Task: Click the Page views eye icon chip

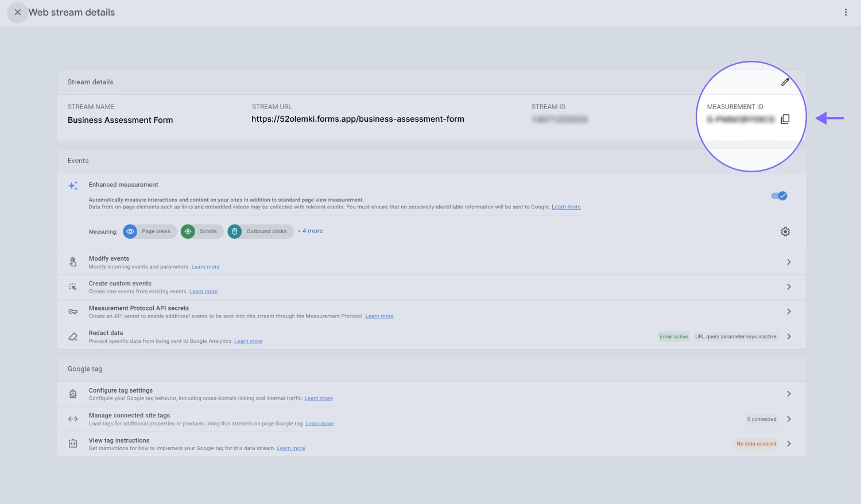Action: pyautogui.click(x=130, y=231)
